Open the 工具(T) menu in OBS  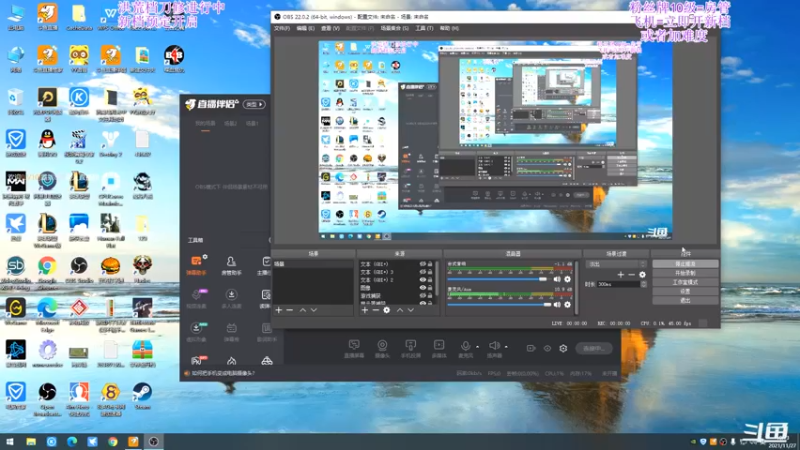[x=424, y=29]
